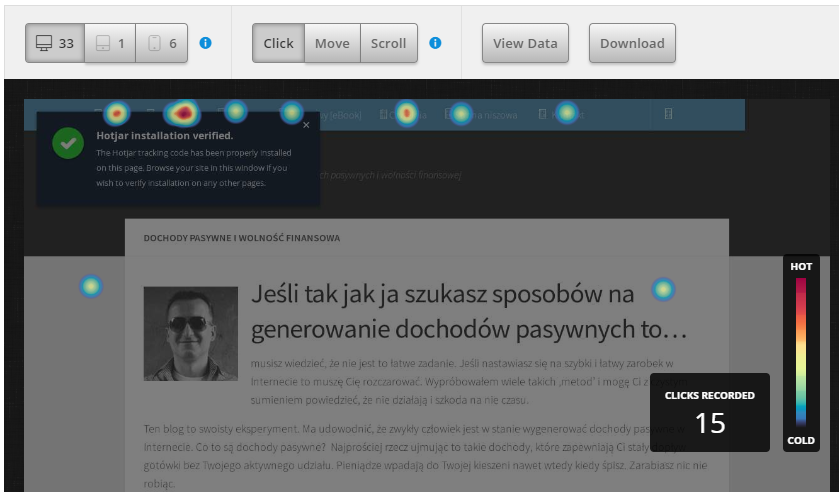
Task: Switch to the Click heatmap type
Action: click(x=278, y=43)
